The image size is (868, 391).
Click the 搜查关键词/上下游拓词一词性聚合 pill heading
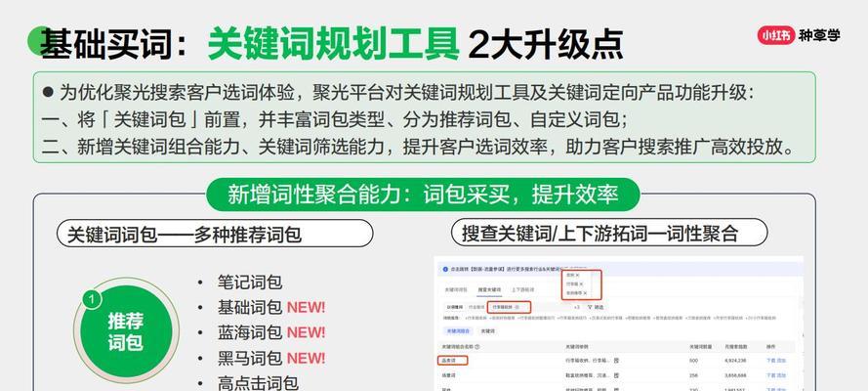[609, 232]
